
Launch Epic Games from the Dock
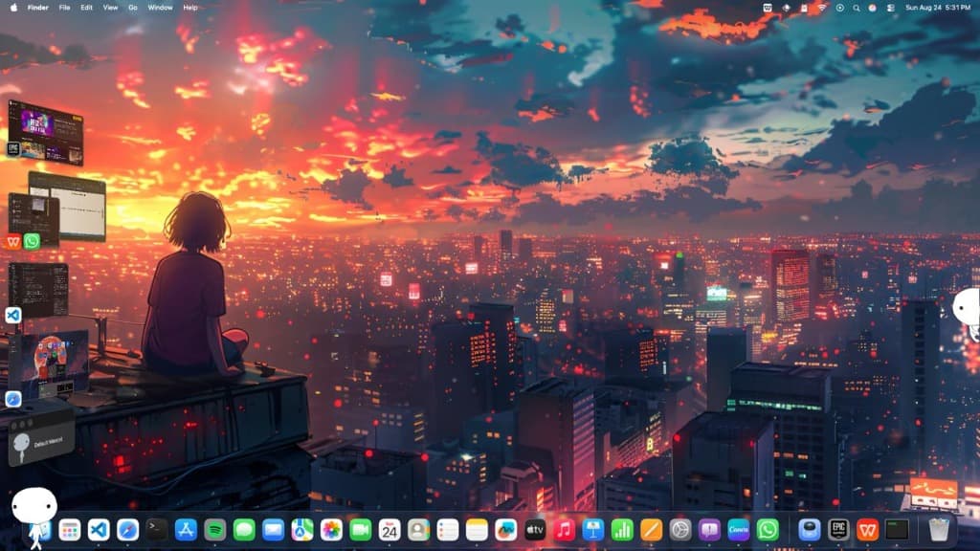click(838, 530)
